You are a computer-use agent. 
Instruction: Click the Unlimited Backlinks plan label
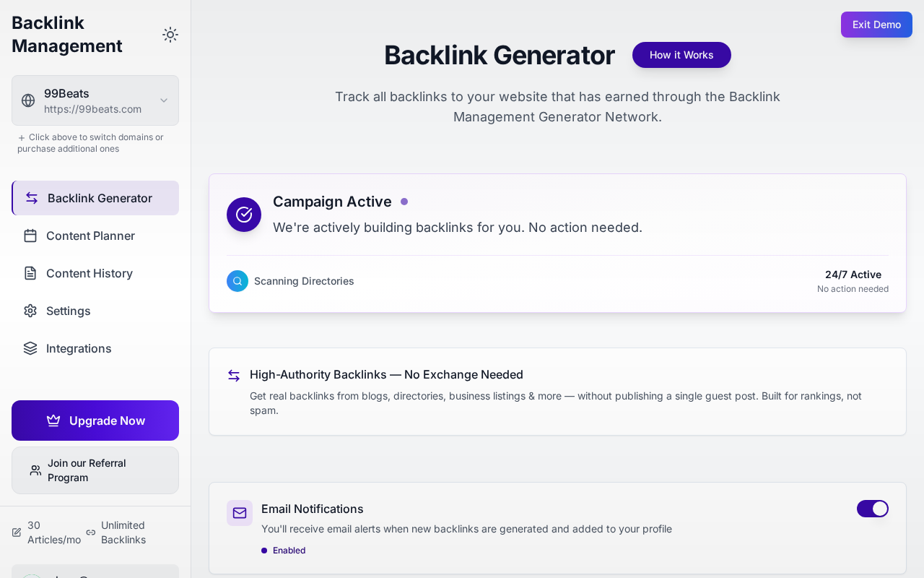tap(123, 532)
